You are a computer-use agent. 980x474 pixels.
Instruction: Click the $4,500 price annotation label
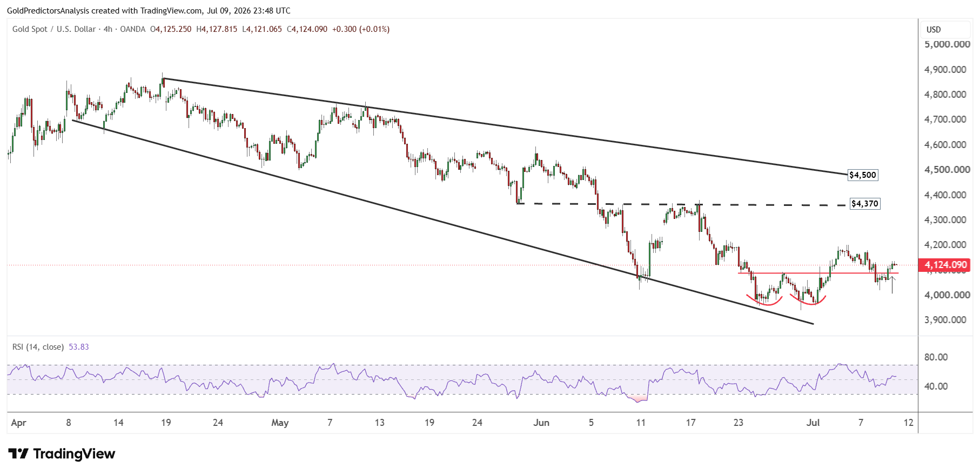(x=863, y=175)
